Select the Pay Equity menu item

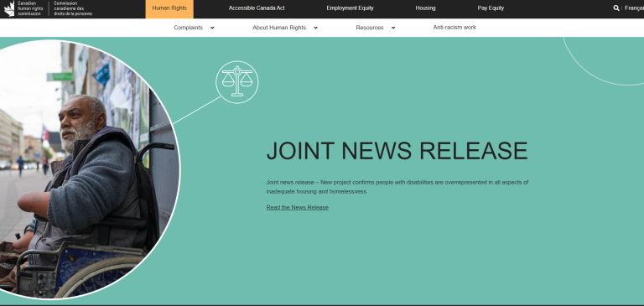(491, 8)
